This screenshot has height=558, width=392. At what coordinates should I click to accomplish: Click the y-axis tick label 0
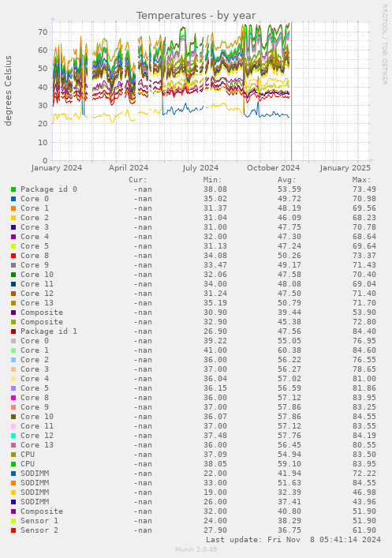45,160
